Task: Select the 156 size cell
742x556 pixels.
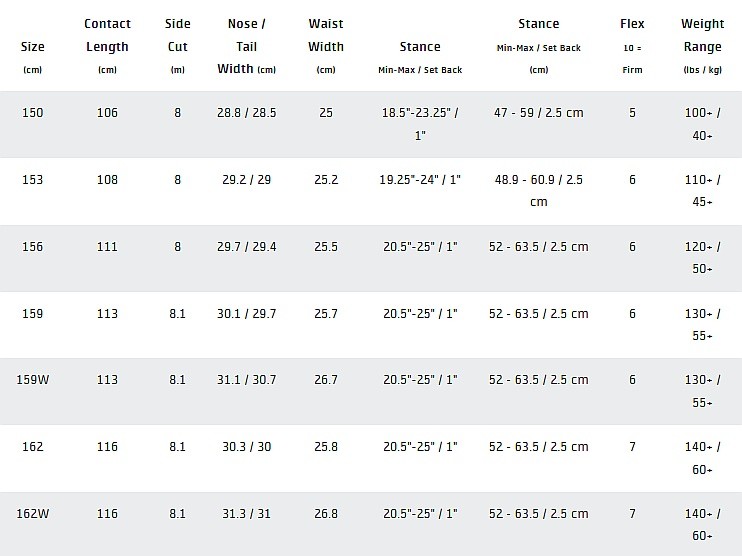Action: [x=32, y=247]
